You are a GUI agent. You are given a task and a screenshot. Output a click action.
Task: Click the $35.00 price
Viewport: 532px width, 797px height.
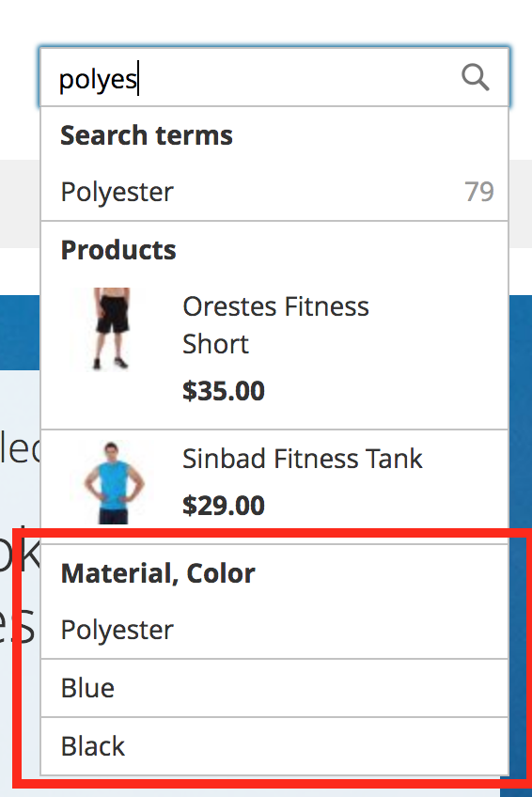click(x=224, y=391)
